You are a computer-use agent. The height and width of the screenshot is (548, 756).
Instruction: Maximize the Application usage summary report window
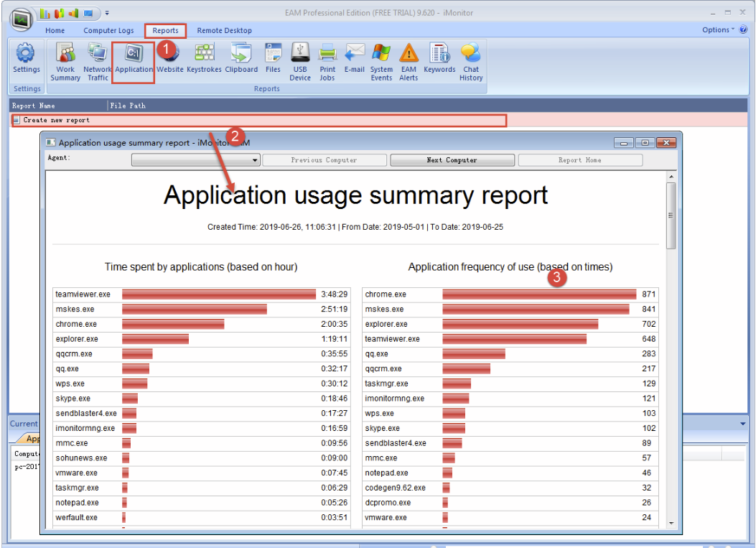coord(645,143)
